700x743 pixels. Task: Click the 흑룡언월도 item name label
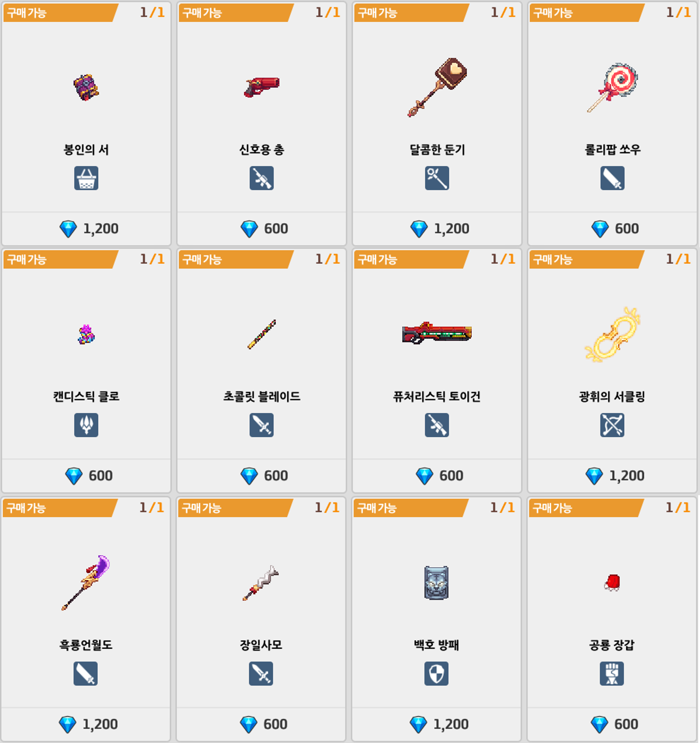[86, 645]
